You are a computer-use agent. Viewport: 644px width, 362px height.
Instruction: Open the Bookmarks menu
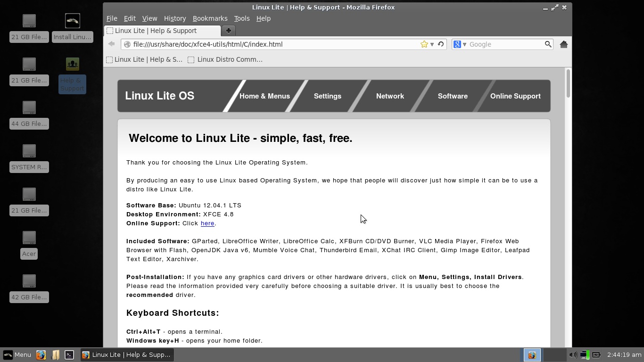tap(210, 18)
